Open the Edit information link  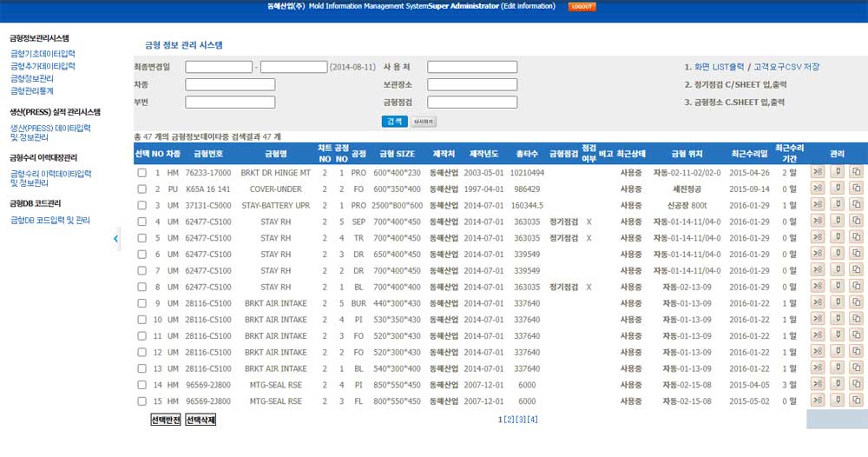pos(528,6)
